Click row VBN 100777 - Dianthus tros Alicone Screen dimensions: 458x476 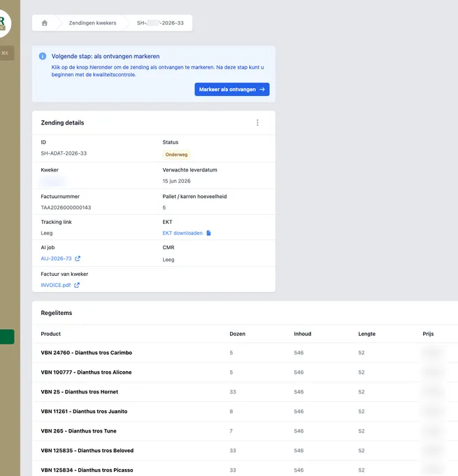[x=245, y=372]
